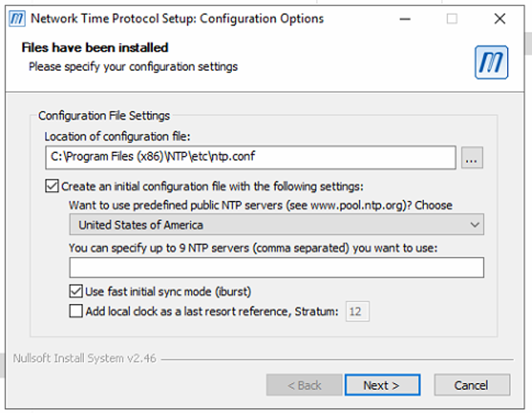Click the Stratum value field
Image resolution: width=532 pixels, height=413 pixels.
click(x=357, y=312)
